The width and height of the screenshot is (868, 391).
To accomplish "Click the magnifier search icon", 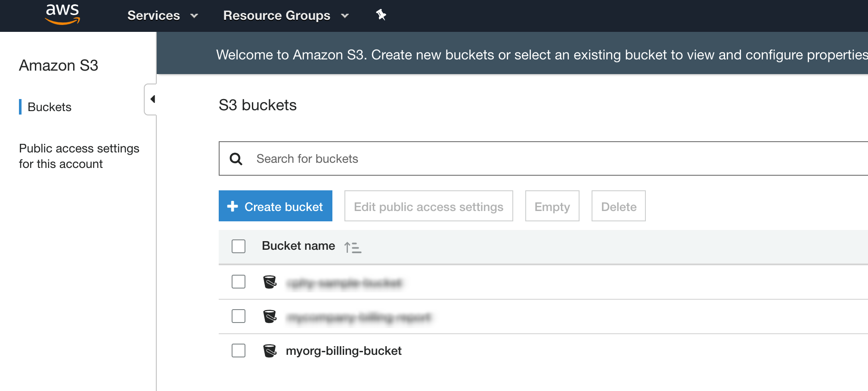I will [236, 159].
